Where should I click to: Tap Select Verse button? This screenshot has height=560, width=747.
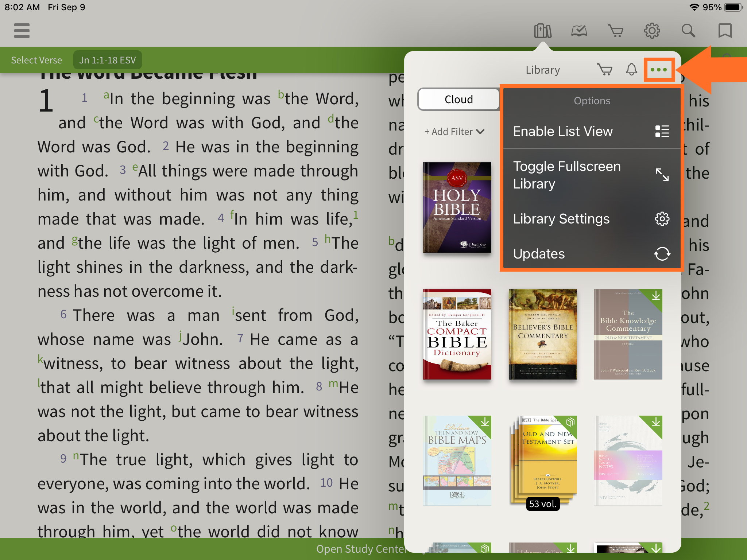[36, 60]
